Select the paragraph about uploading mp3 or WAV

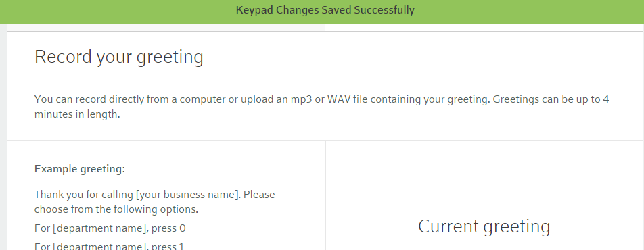[321, 107]
